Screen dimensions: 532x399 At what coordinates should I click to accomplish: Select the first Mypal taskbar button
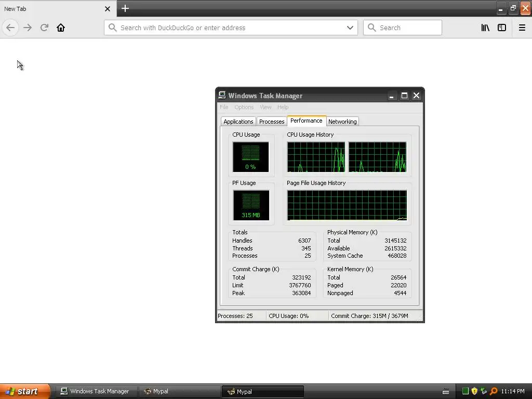pos(179,392)
